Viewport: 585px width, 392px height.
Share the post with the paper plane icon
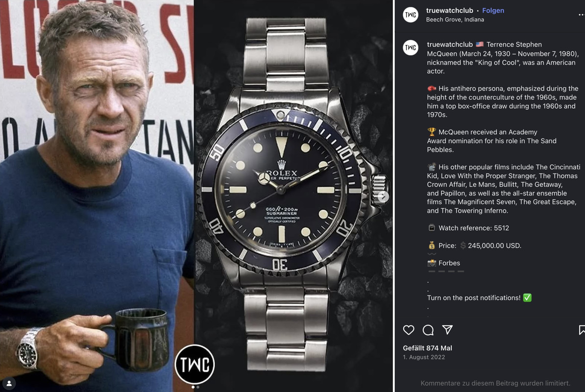[447, 329]
